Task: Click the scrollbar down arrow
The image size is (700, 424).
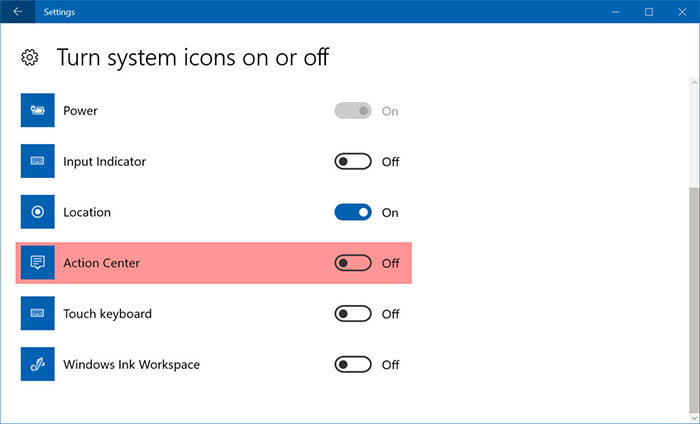Action: coord(694,418)
